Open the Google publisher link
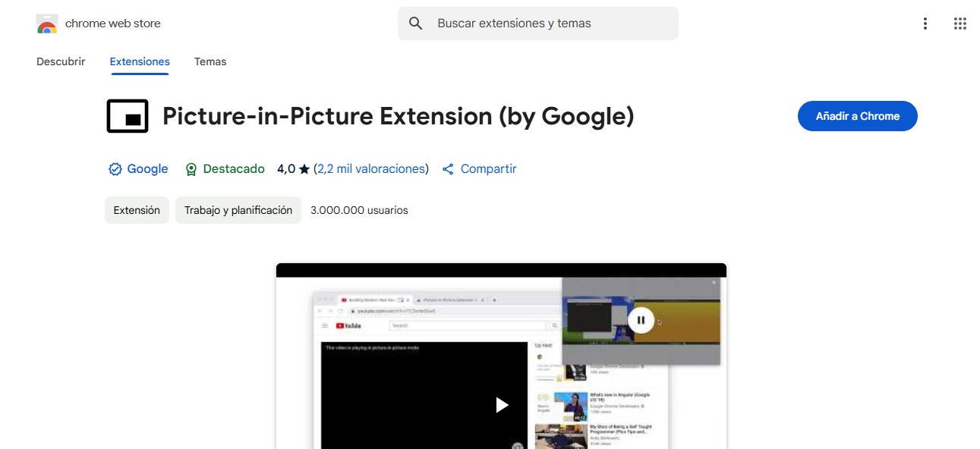The height and width of the screenshot is (449, 980). [x=147, y=169]
